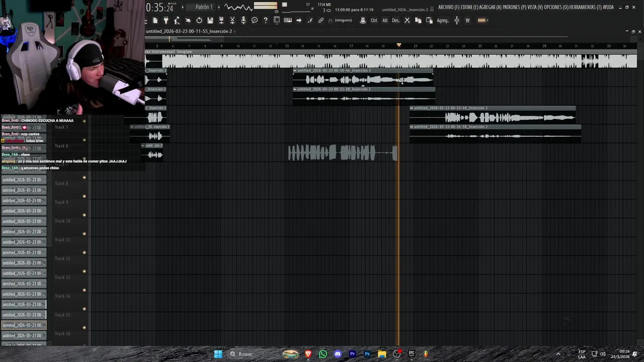644x362 pixels.
Task: Open the piano roll keyboard icon
Action: click(288, 20)
